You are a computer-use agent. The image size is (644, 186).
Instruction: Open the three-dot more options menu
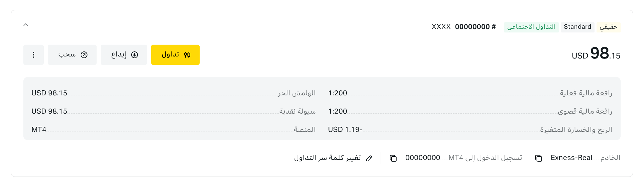click(34, 55)
